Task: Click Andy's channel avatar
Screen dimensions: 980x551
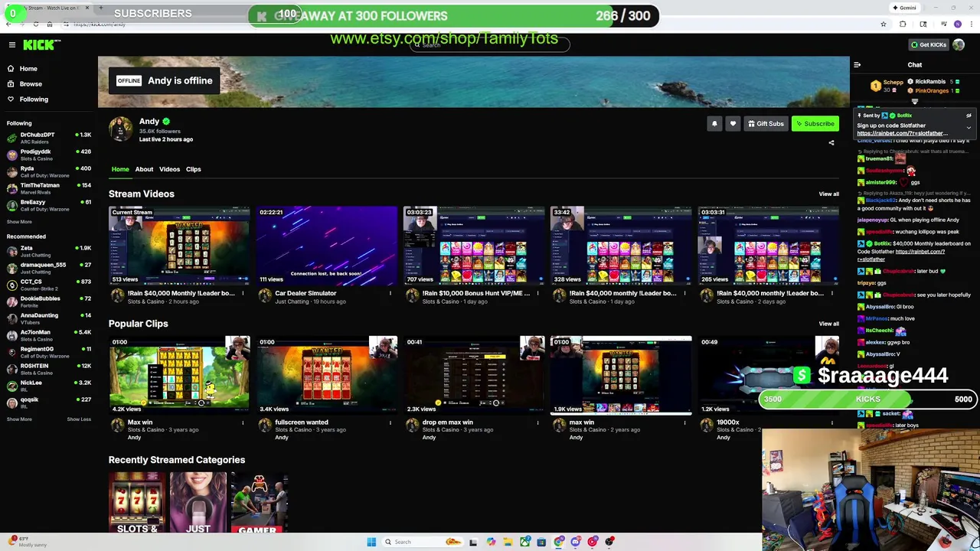Action: [120, 129]
